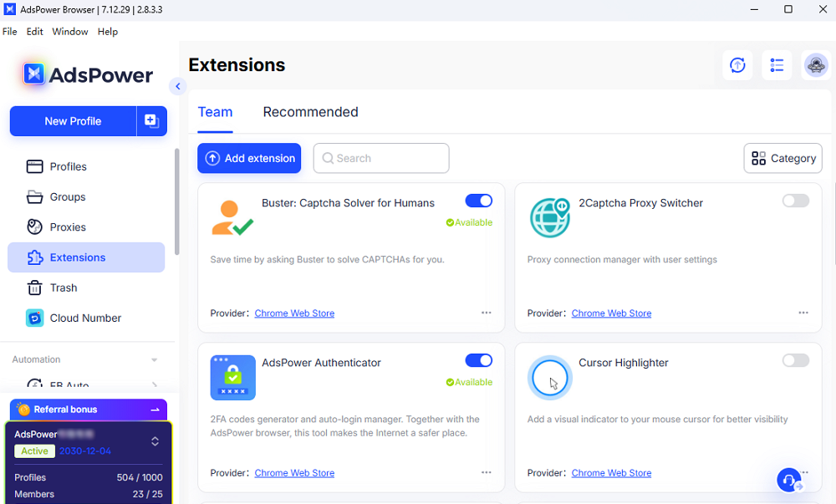Open Profiles in the sidebar
The height and width of the screenshot is (504, 836).
(x=86, y=167)
